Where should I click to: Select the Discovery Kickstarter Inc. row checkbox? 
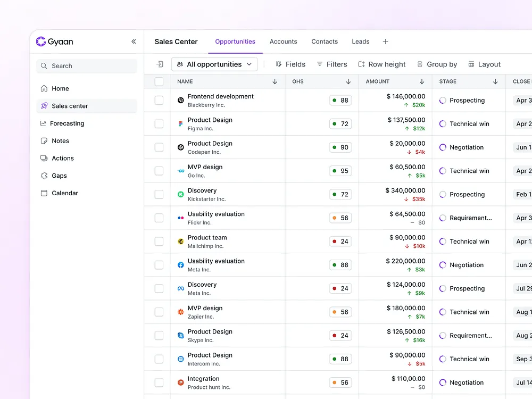(159, 195)
